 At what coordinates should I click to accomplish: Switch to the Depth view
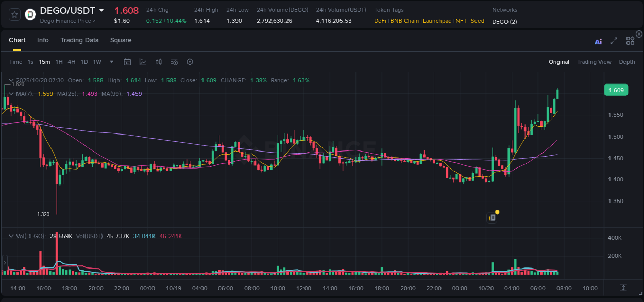[x=627, y=62]
